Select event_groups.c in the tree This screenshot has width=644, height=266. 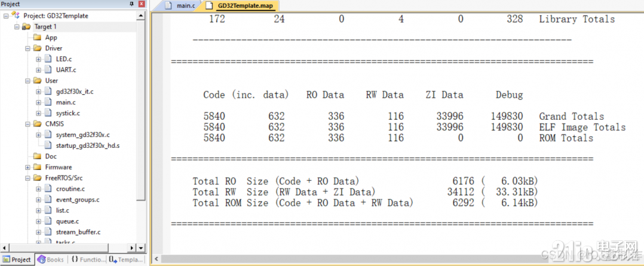(78, 200)
